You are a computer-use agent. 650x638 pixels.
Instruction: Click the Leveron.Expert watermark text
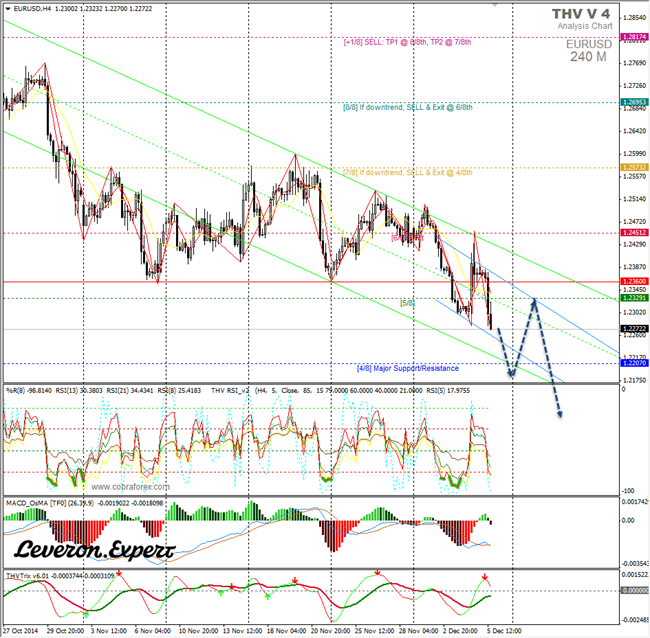(94, 549)
